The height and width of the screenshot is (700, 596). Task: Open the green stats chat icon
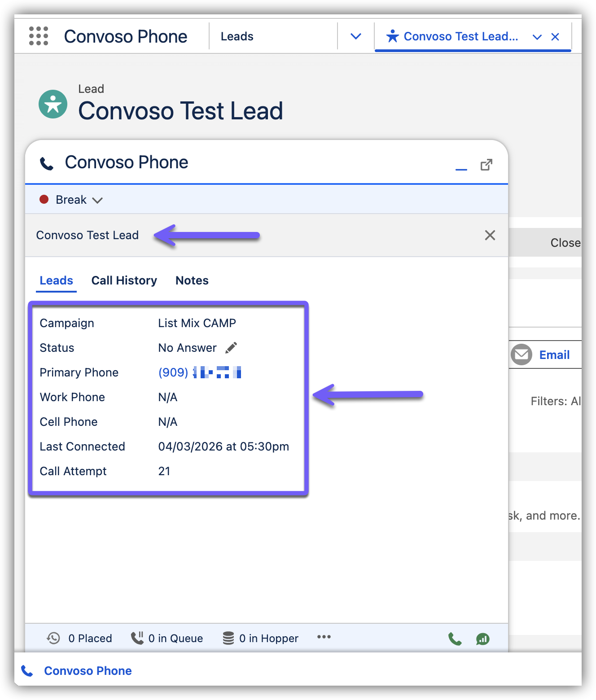[483, 639]
